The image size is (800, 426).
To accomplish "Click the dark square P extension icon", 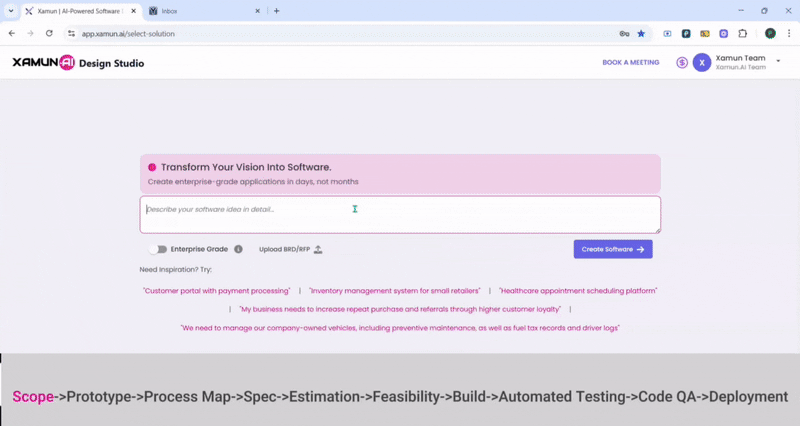I will (x=686, y=34).
